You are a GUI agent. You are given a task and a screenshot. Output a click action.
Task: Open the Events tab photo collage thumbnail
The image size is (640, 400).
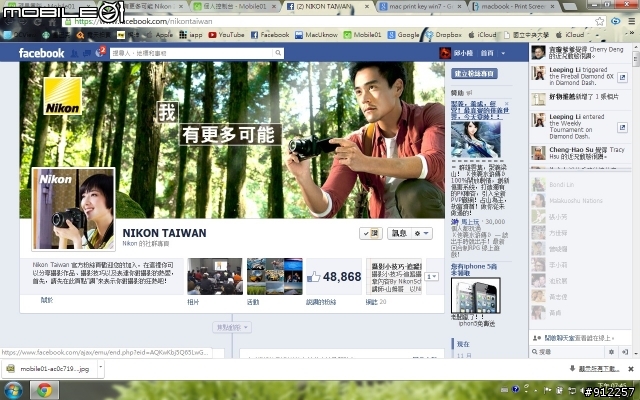pyautogui.click(x=275, y=276)
